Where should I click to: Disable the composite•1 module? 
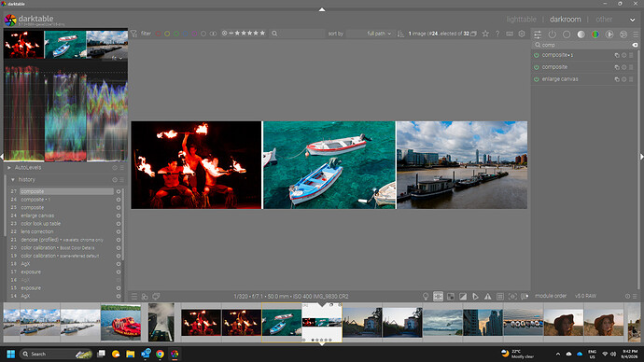coord(537,55)
